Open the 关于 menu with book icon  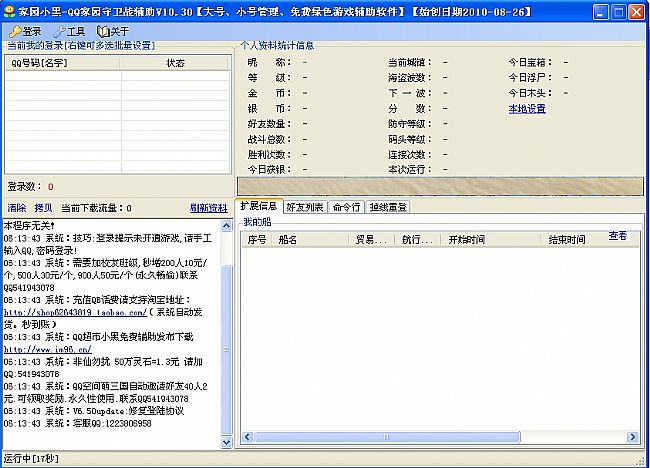pos(113,32)
